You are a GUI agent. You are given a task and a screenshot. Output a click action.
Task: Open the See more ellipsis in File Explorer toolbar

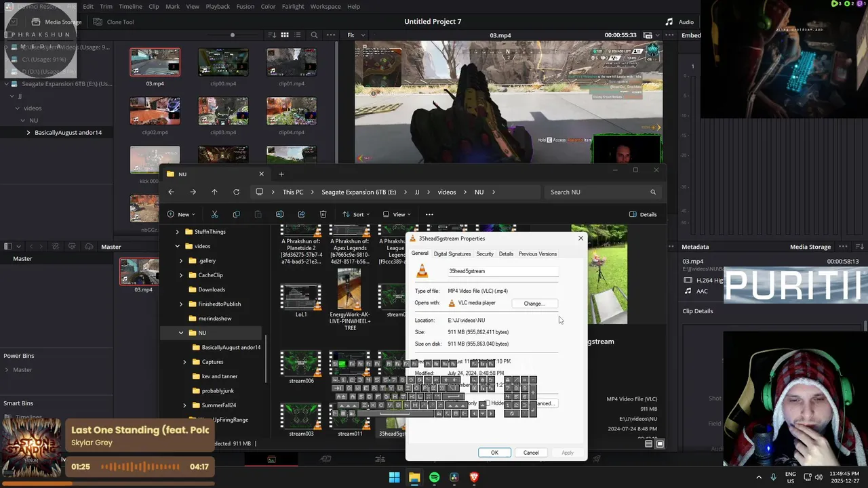pyautogui.click(x=429, y=214)
